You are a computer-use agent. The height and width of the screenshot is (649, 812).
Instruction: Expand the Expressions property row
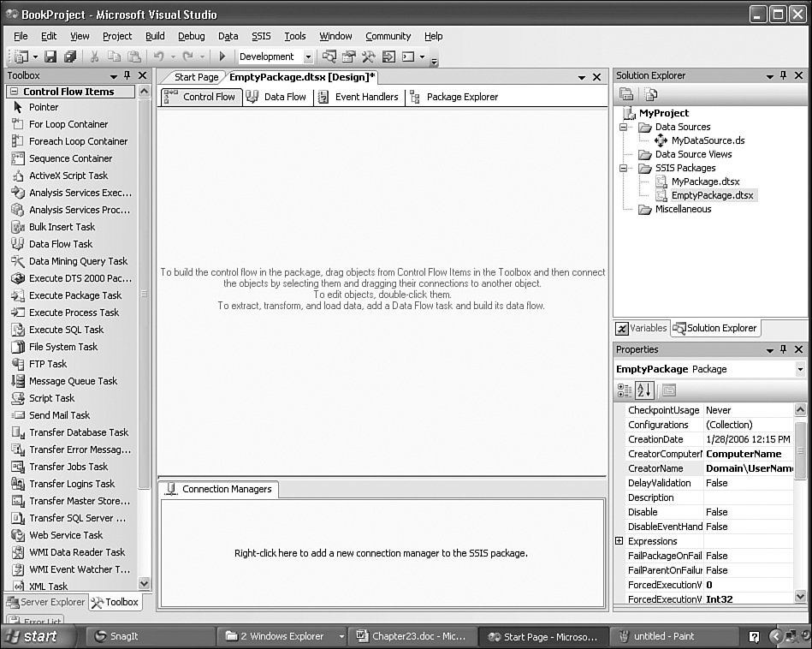[619, 540]
